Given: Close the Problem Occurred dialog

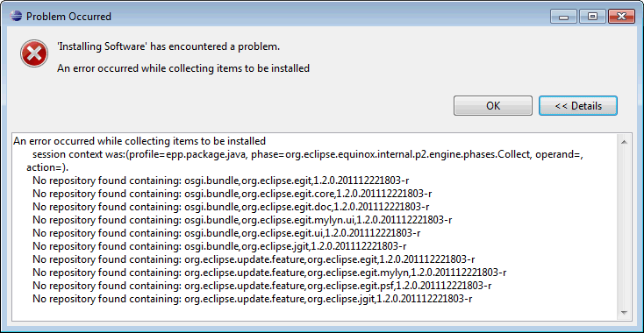Looking at the screenshot, I should [x=621, y=17].
